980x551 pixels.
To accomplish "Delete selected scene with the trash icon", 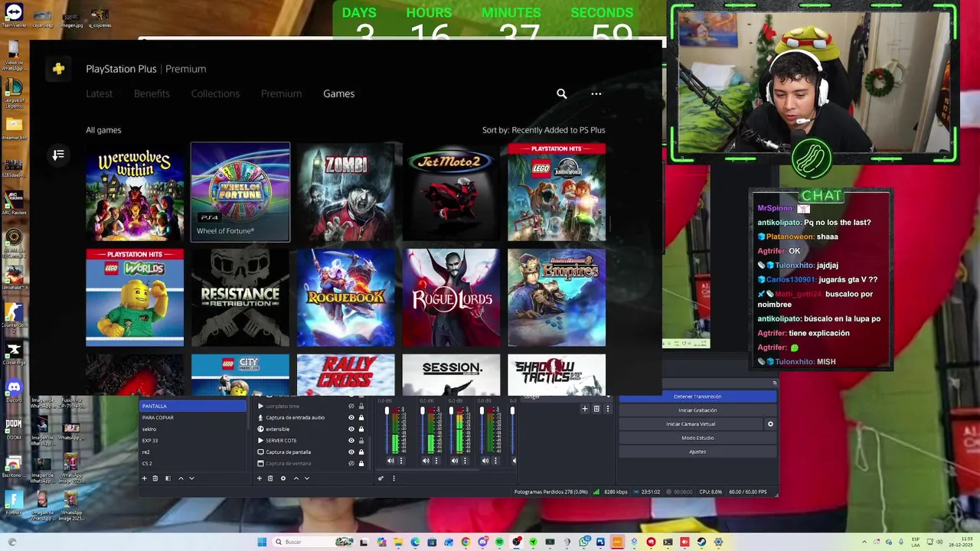I will tap(155, 478).
